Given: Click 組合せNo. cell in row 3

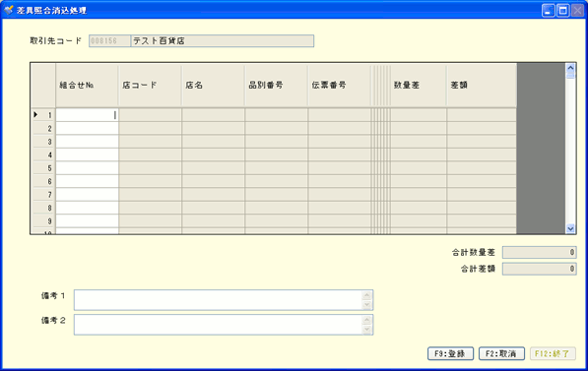Looking at the screenshot, I should (x=87, y=142).
